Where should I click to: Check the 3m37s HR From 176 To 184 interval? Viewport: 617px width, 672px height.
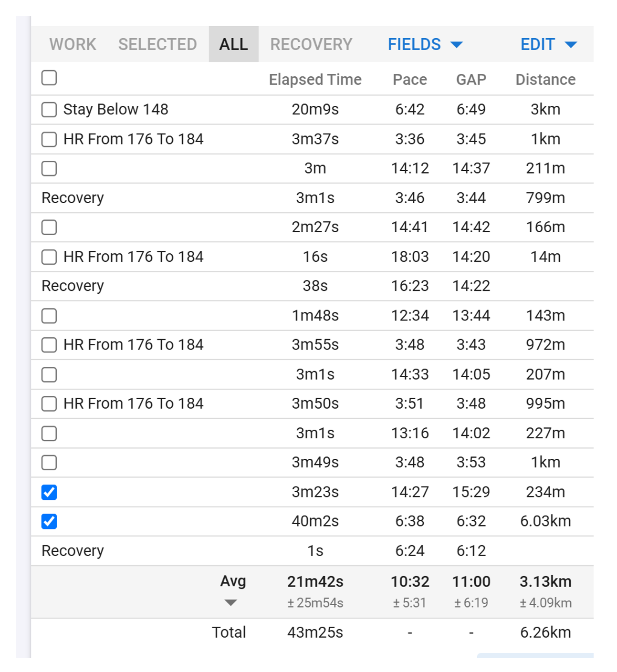49,139
